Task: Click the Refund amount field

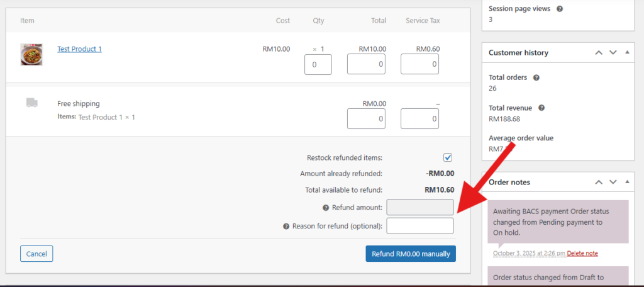Action: click(419, 207)
